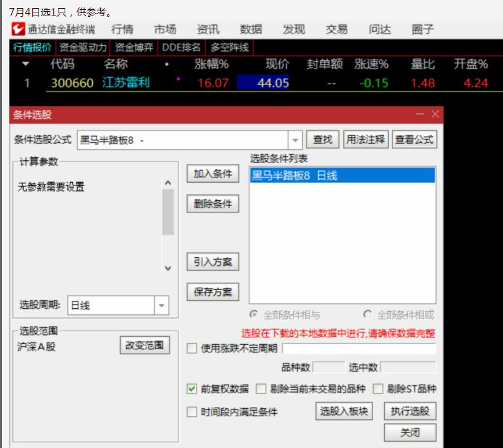Click the 量比 column header
The width and height of the screenshot is (503, 448).
click(x=423, y=64)
